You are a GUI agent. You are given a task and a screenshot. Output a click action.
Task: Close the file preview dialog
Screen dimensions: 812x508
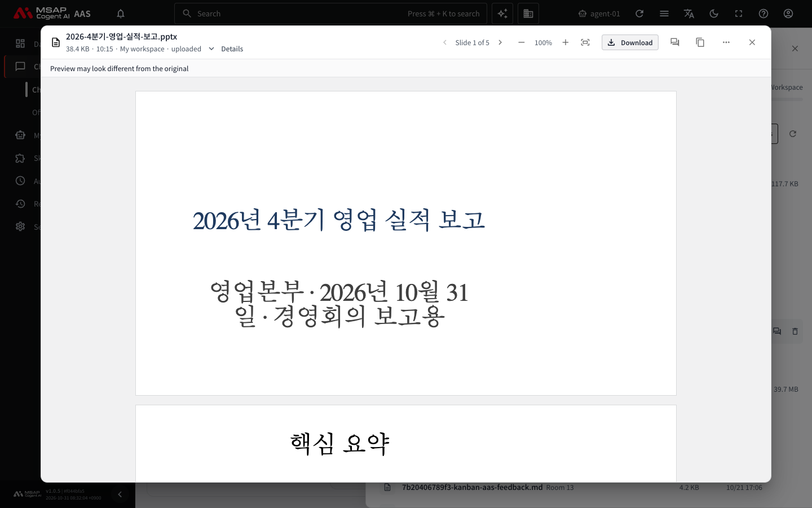(x=752, y=42)
